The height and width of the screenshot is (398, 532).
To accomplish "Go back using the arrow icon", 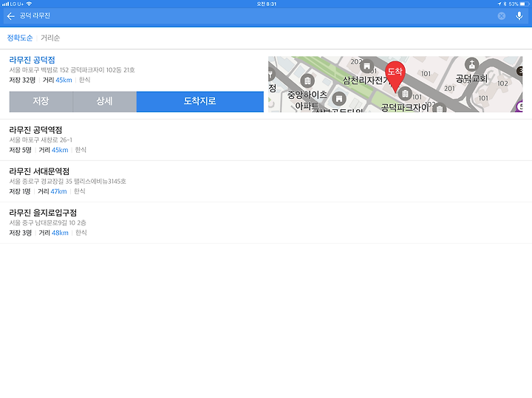I will 10,16.
